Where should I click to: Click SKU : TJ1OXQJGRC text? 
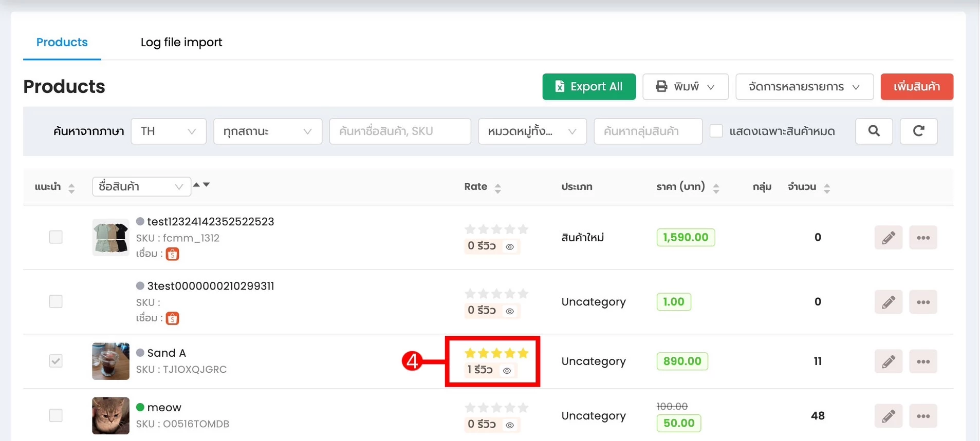click(181, 369)
